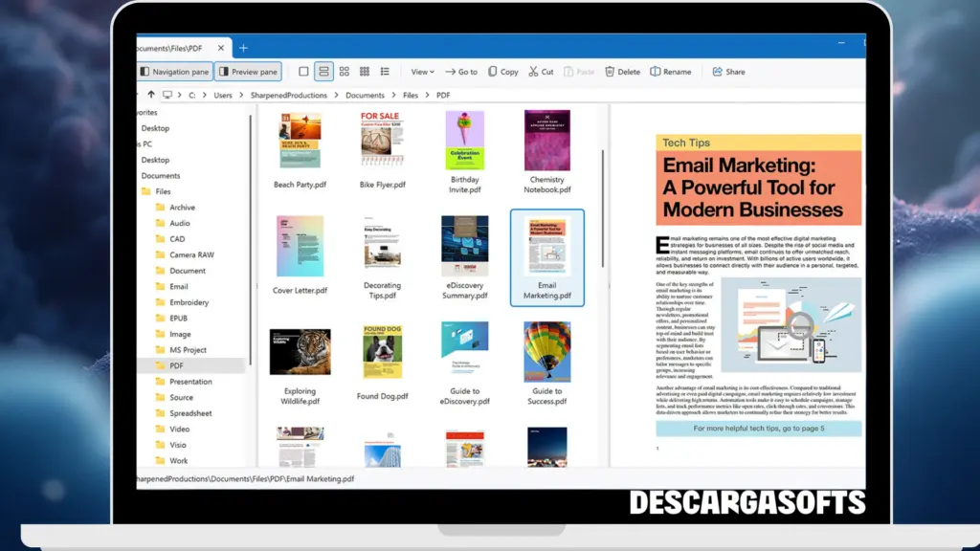This screenshot has width=980, height=551.
Task: Click the up arrow to navigate up
Action: point(150,95)
